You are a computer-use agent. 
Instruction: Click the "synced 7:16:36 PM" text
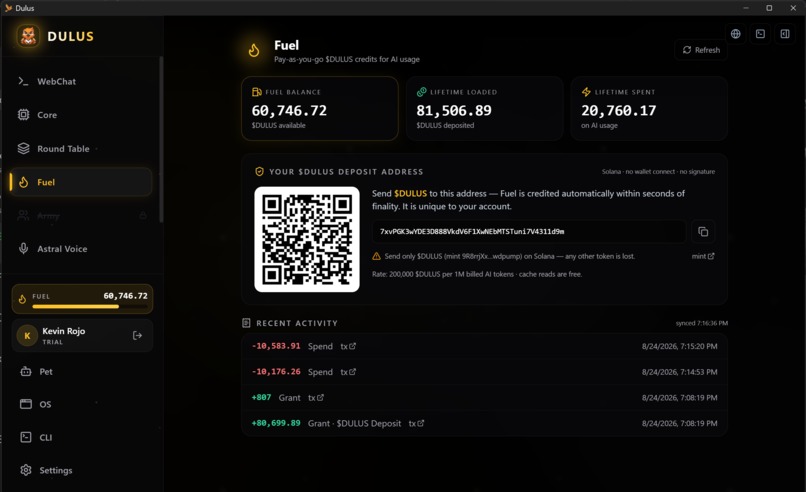pos(702,323)
